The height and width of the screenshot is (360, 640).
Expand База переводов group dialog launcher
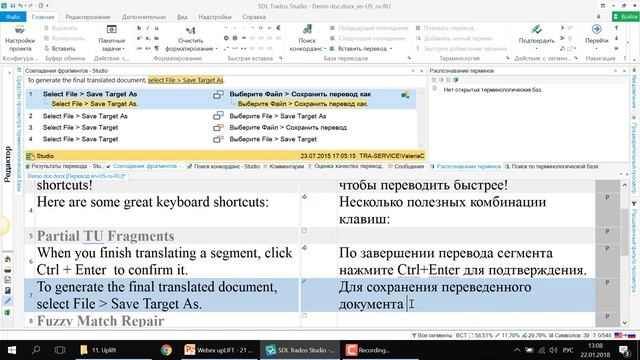tap(409, 58)
